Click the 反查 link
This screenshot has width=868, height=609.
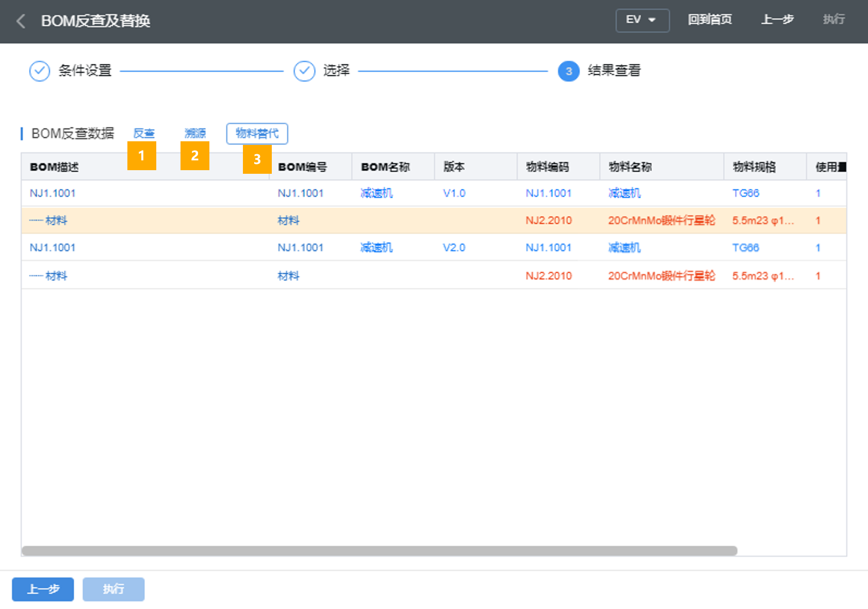(x=144, y=134)
